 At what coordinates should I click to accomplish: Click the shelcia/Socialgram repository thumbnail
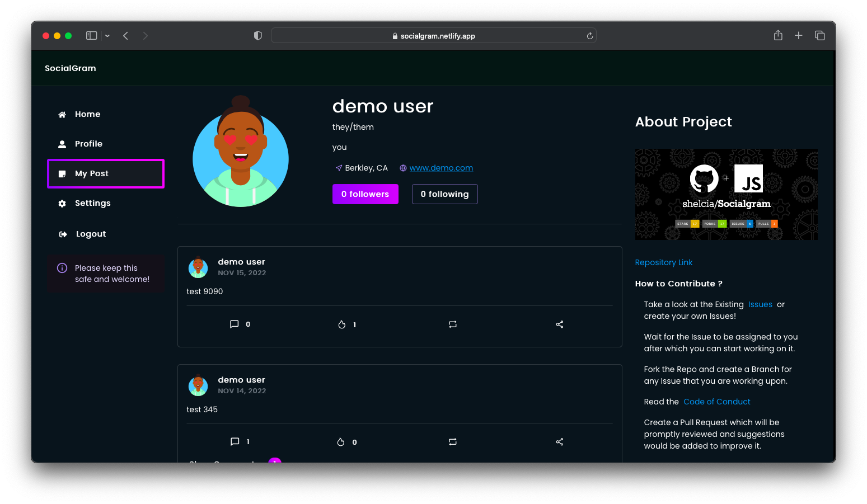(726, 194)
